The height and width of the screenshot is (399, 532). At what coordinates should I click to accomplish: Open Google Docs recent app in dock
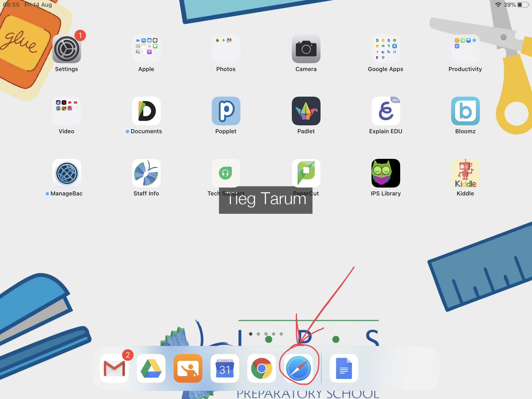click(x=344, y=368)
